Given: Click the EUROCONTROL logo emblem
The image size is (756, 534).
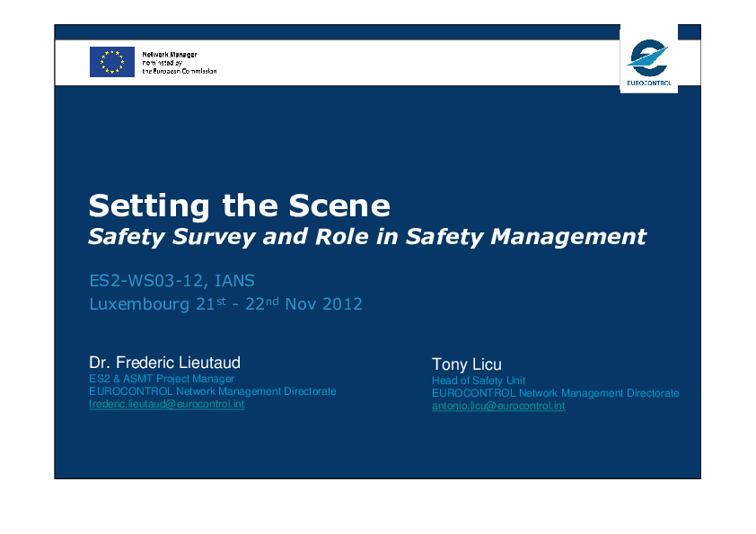Looking at the screenshot, I should pos(647,58).
